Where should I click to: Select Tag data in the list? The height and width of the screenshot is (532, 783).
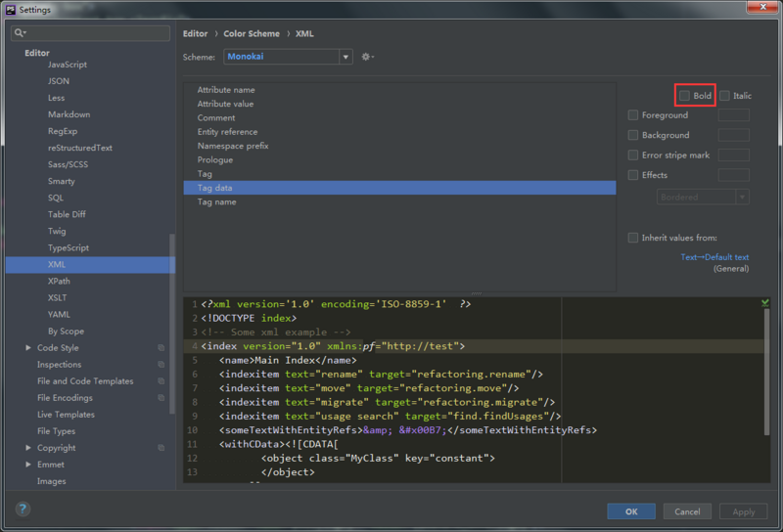pos(399,188)
